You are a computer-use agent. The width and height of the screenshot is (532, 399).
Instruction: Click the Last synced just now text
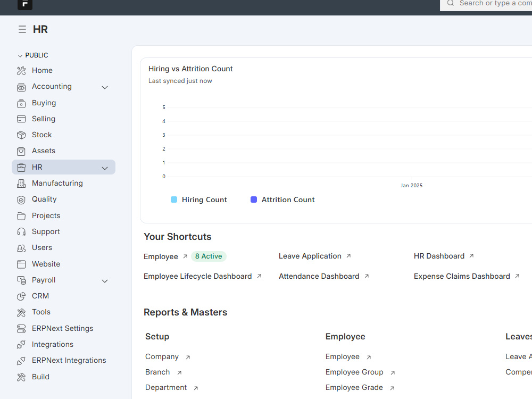(180, 81)
